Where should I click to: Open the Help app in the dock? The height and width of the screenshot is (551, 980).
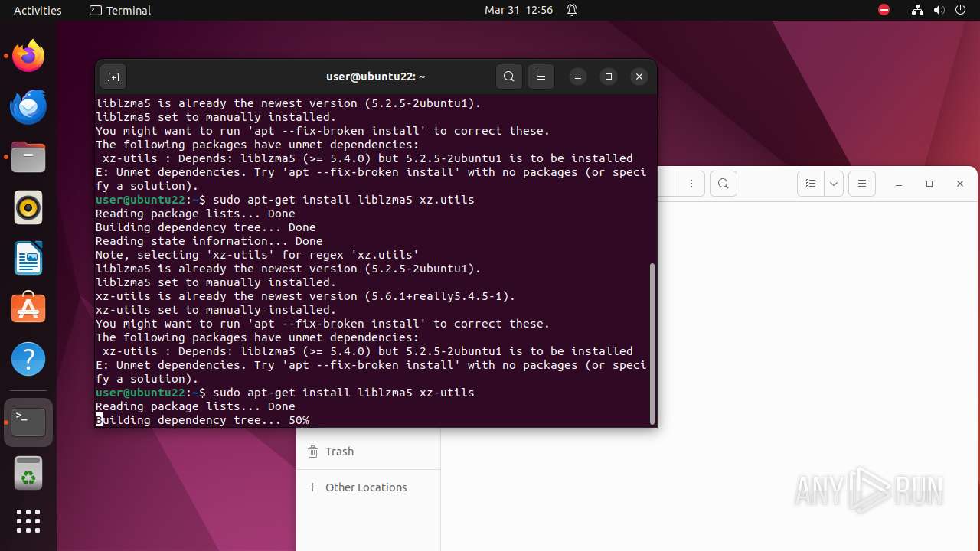pyautogui.click(x=28, y=359)
